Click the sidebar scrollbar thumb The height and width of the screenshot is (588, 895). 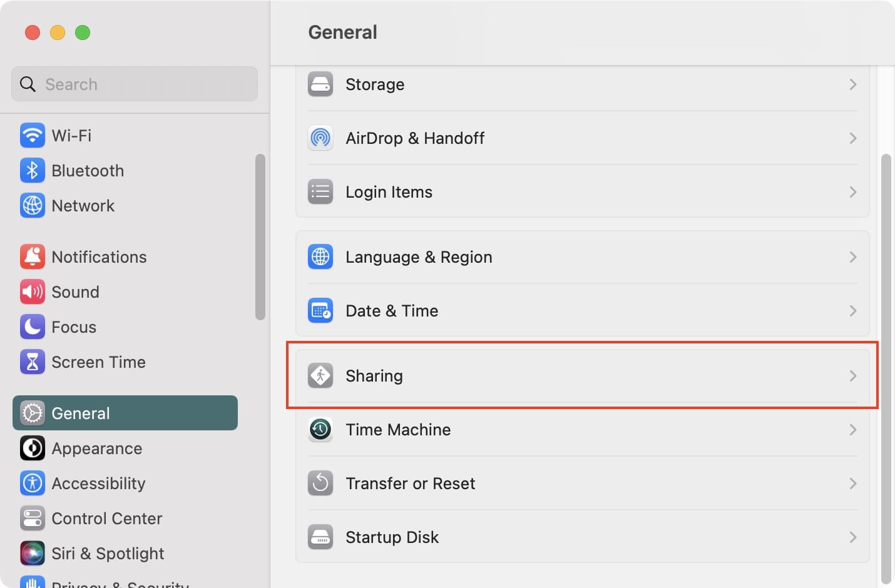pos(260,237)
